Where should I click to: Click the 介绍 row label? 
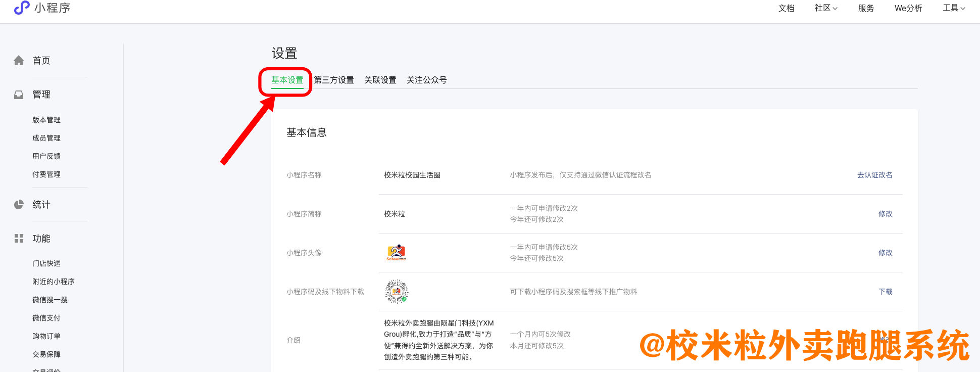pos(293,340)
